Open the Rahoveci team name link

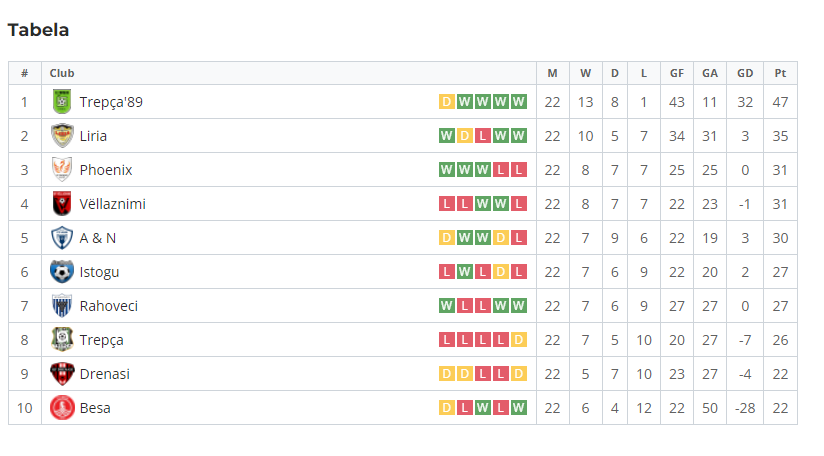click(109, 306)
